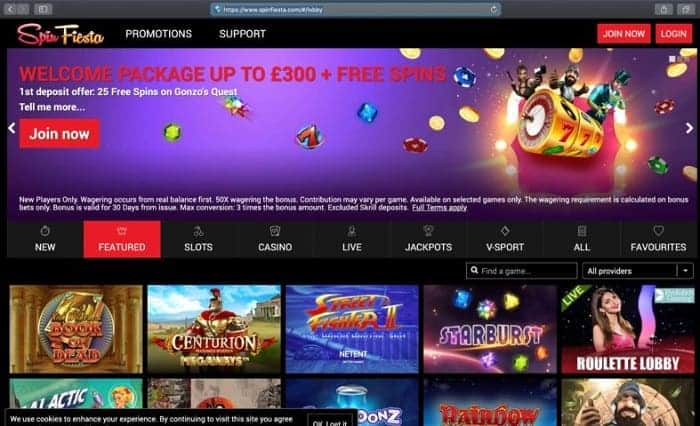
Task: Expand the All providers dropdown
Action: (638, 271)
